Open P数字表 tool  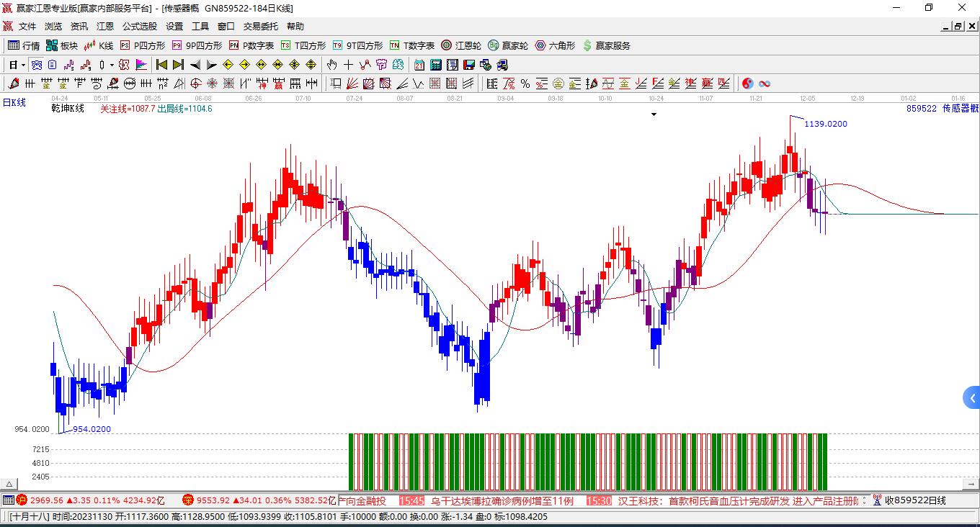tap(251, 45)
